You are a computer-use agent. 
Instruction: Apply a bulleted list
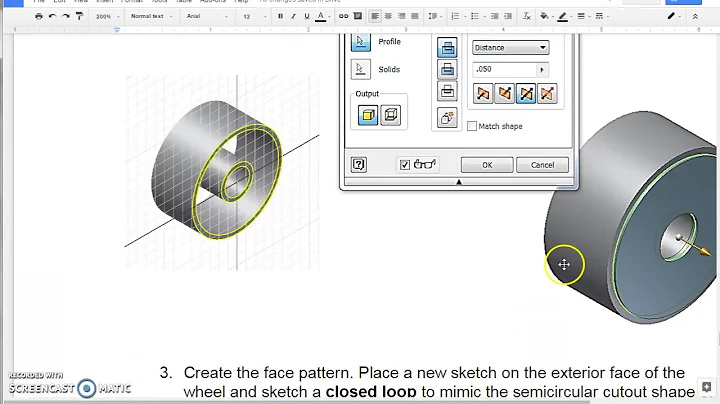474,16
